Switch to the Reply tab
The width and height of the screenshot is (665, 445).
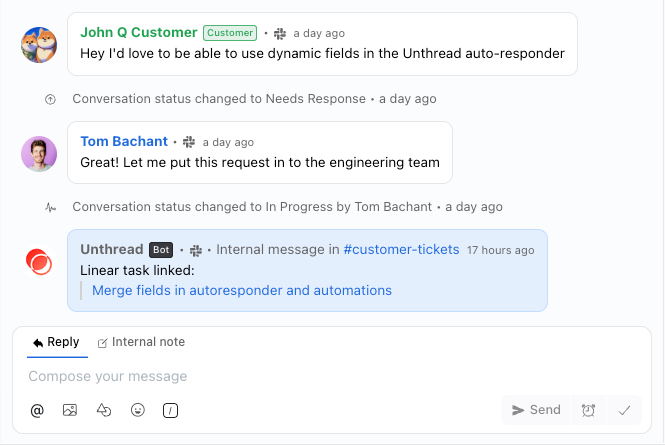tap(56, 342)
